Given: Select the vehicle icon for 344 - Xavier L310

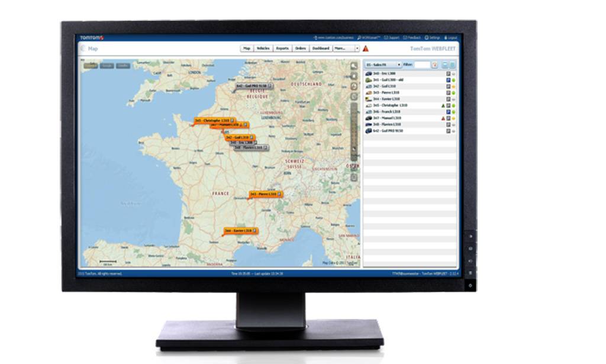Looking at the screenshot, I should [368, 98].
